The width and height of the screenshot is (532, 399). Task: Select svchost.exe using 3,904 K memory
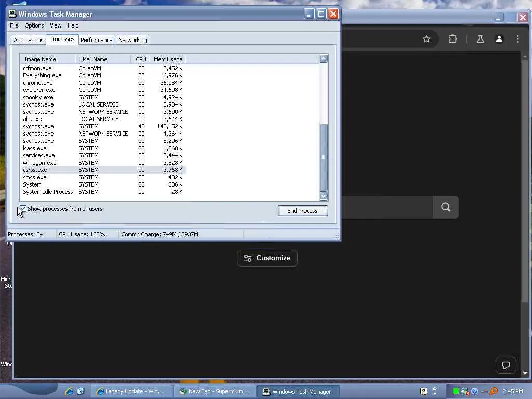(103, 104)
